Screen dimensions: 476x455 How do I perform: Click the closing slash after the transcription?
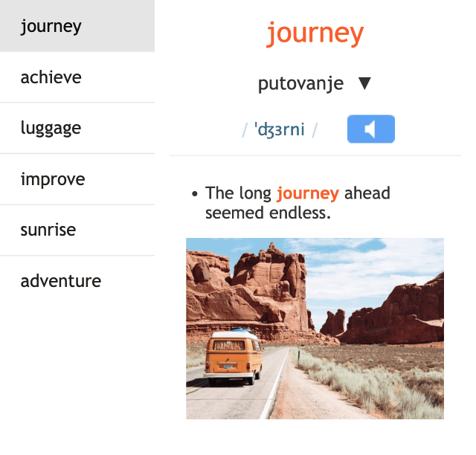(x=315, y=130)
